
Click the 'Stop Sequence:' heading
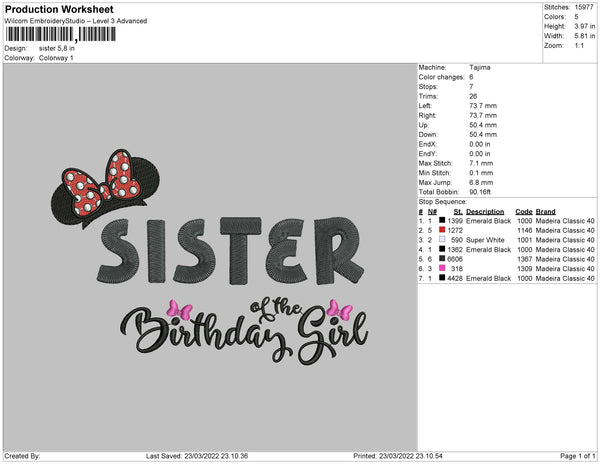tap(442, 202)
